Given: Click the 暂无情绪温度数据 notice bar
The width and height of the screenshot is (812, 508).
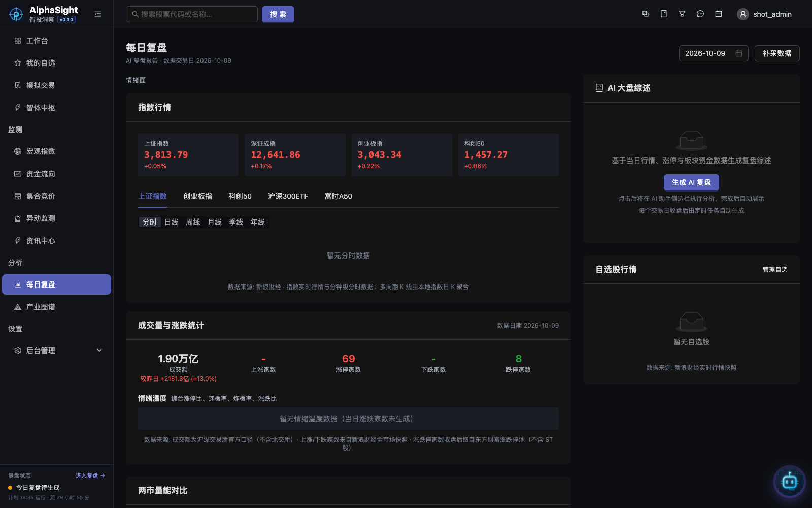Looking at the screenshot, I should click(348, 419).
